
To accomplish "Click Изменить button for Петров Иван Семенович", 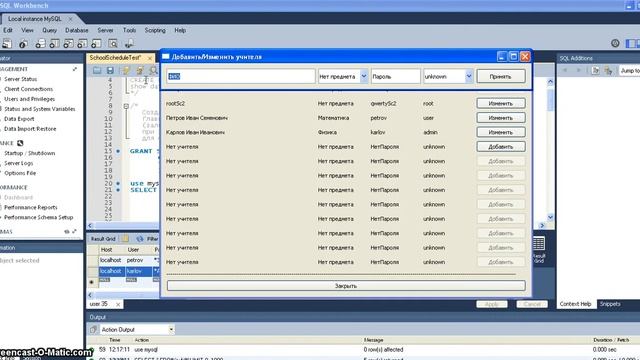I will tap(501, 118).
